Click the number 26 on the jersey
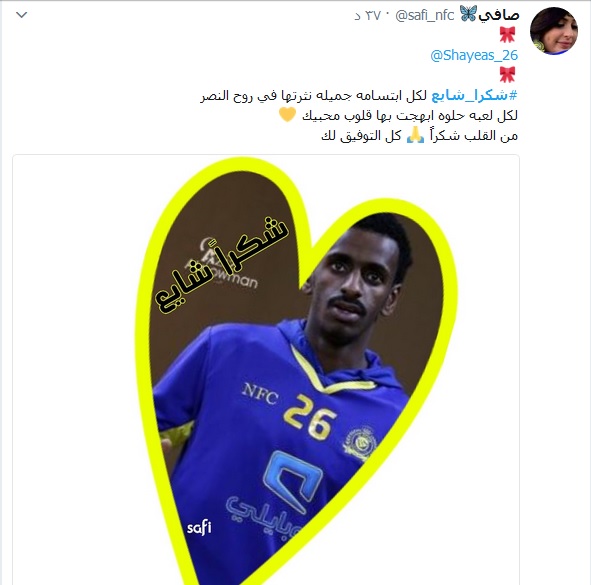 tap(310, 417)
